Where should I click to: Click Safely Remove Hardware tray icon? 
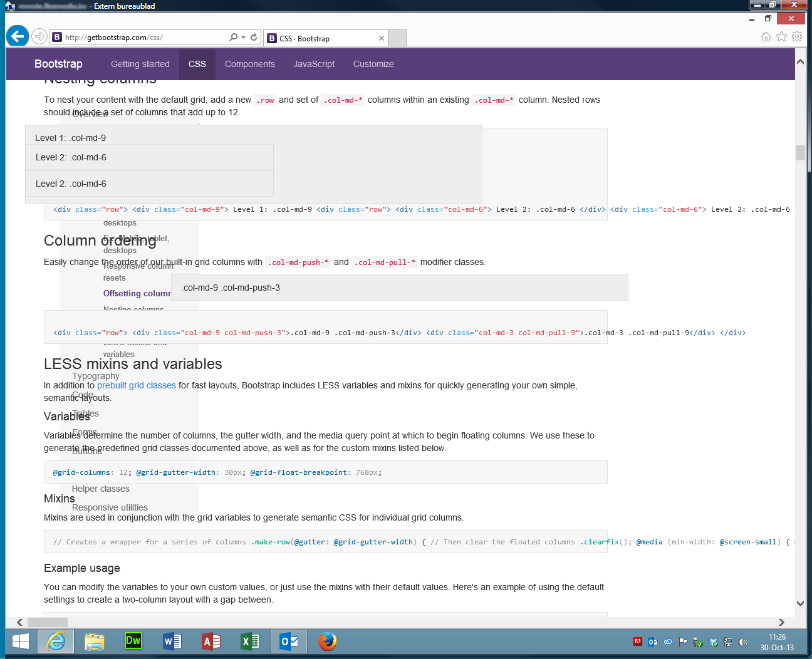698,641
